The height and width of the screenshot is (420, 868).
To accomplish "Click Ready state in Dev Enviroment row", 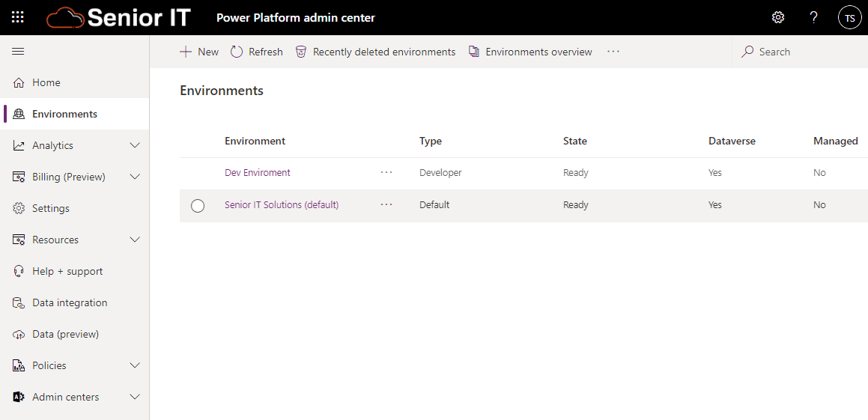I will click(x=576, y=173).
